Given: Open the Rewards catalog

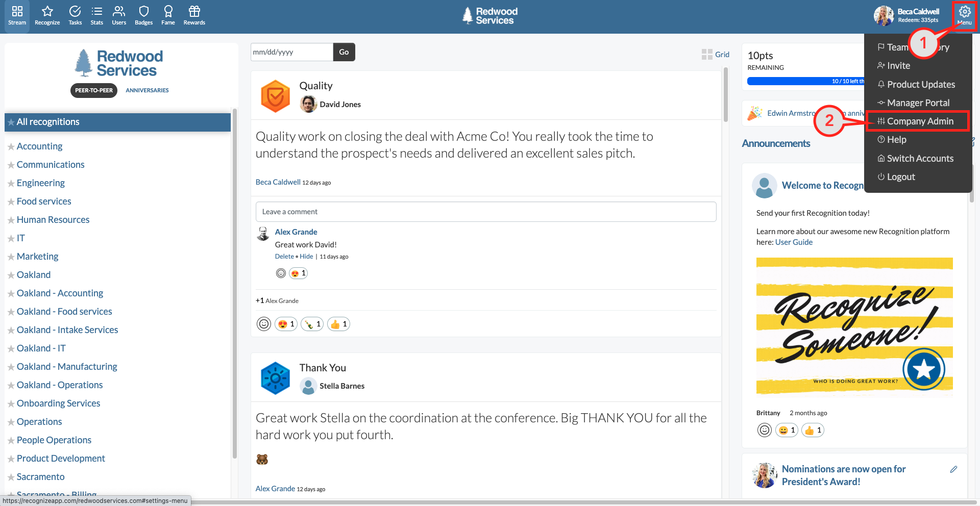Looking at the screenshot, I should click(x=194, y=15).
